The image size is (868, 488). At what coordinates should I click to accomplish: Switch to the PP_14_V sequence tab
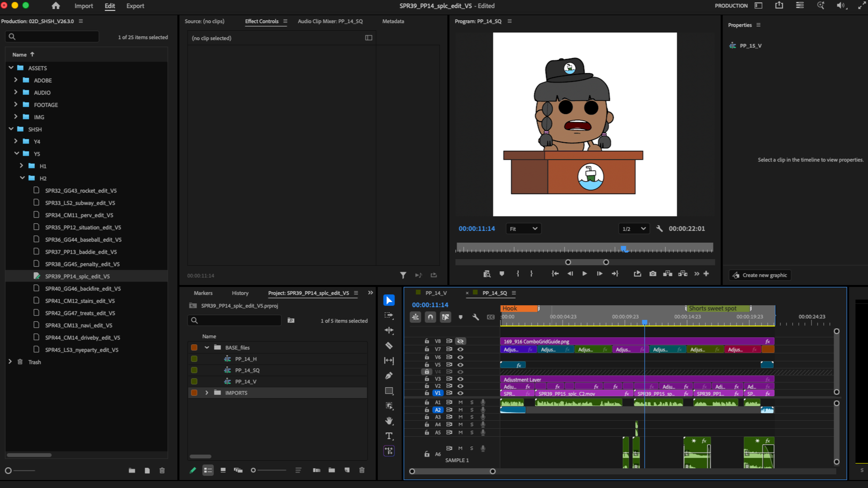coord(436,293)
